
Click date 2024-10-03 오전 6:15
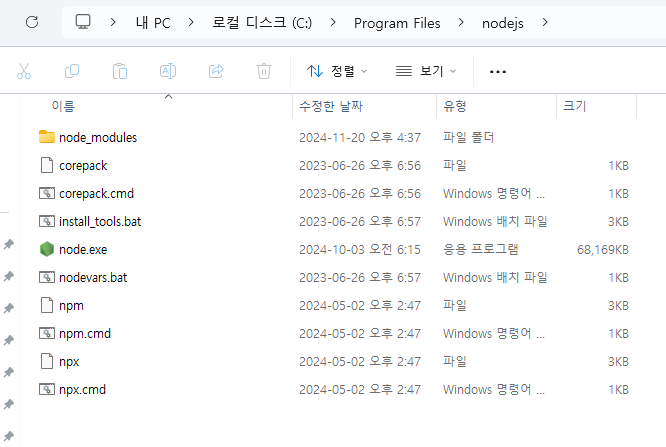click(360, 249)
